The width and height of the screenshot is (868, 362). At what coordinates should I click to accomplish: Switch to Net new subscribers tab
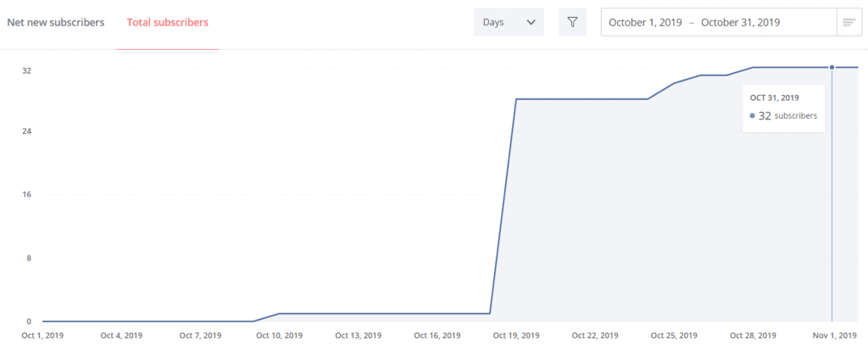(x=55, y=23)
